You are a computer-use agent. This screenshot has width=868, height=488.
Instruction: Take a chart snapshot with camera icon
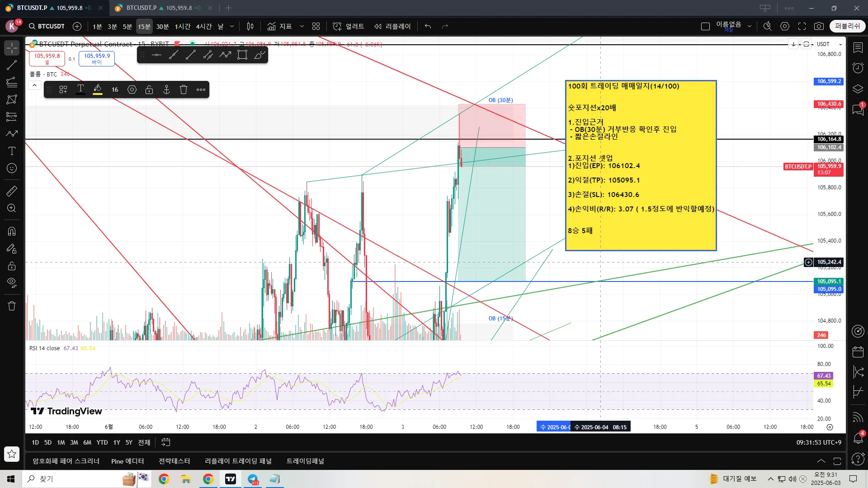tap(819, 26)
